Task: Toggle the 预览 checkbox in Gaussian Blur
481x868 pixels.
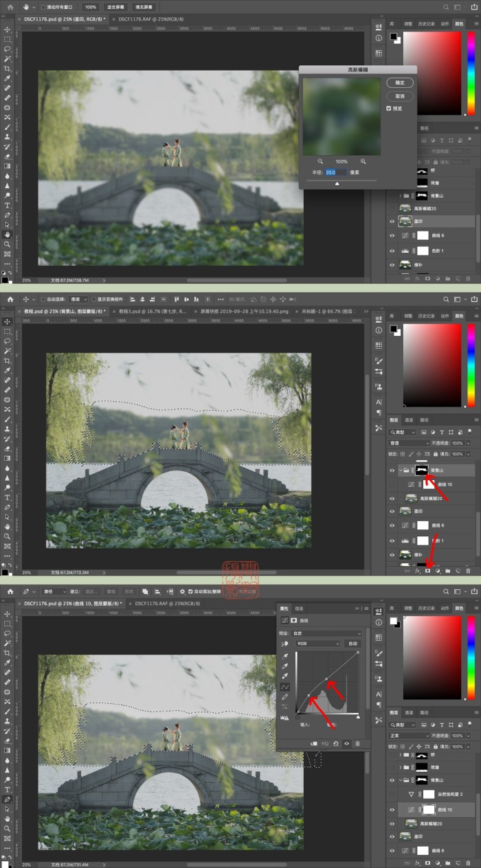Action: [389, 108]
